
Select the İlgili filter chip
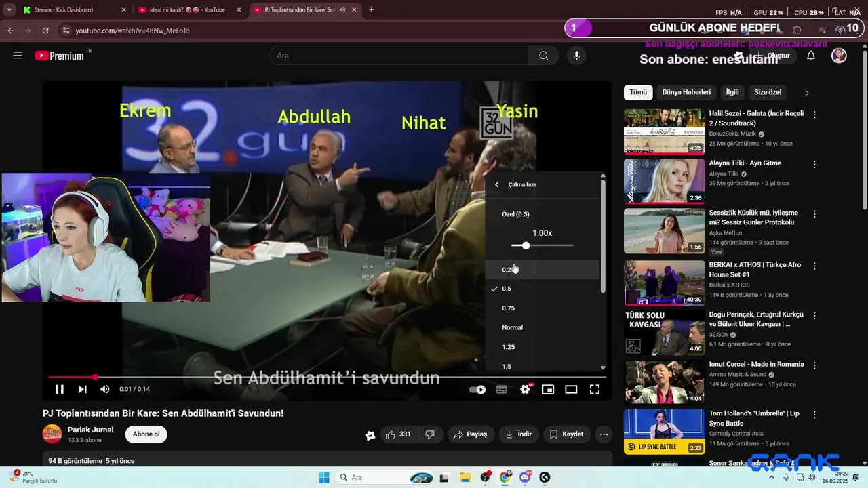732,92
